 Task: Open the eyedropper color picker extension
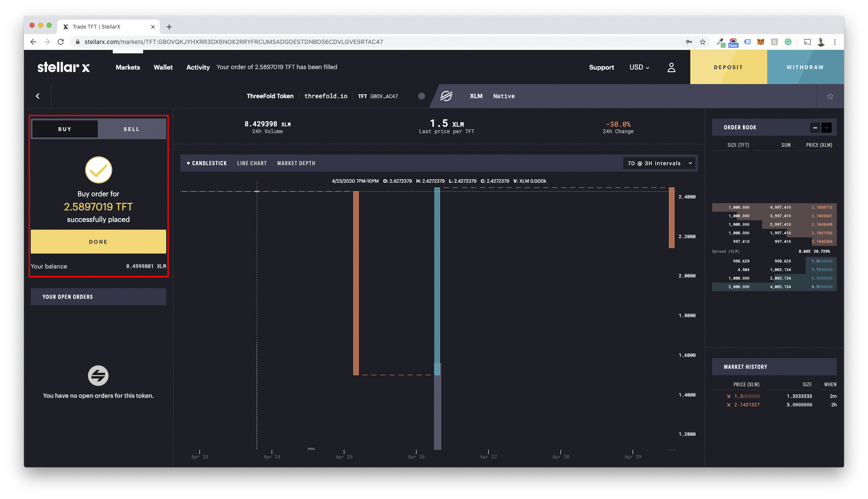[x=721, y=42]
